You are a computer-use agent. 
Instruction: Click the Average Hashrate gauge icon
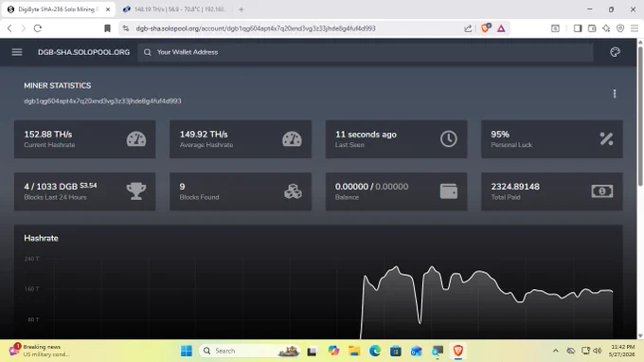coord(292,139)
